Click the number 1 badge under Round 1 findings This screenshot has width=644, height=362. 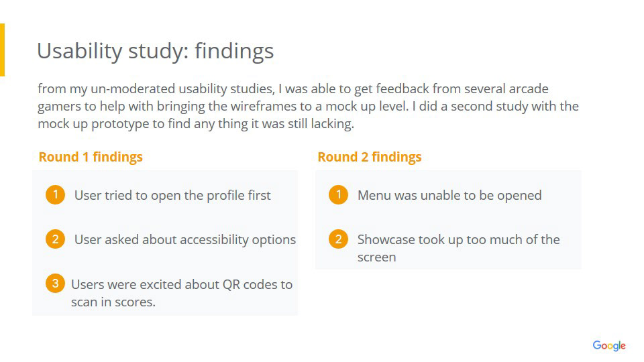click(55, 195)
